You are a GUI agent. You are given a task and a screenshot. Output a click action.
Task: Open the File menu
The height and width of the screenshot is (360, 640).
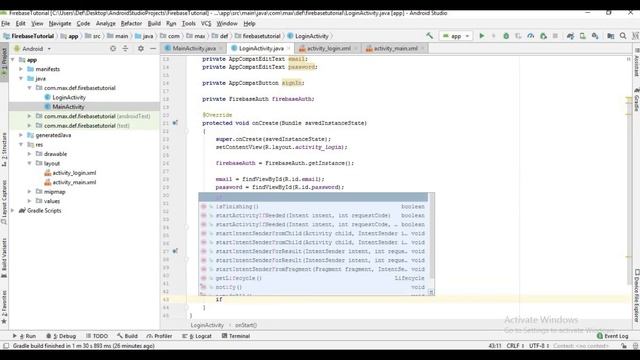click(6, 24)
